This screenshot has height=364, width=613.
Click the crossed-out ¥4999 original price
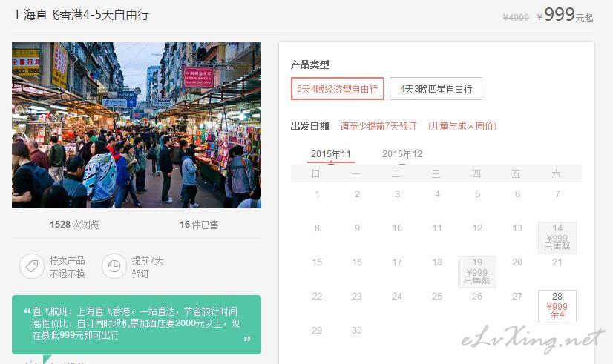516,18
